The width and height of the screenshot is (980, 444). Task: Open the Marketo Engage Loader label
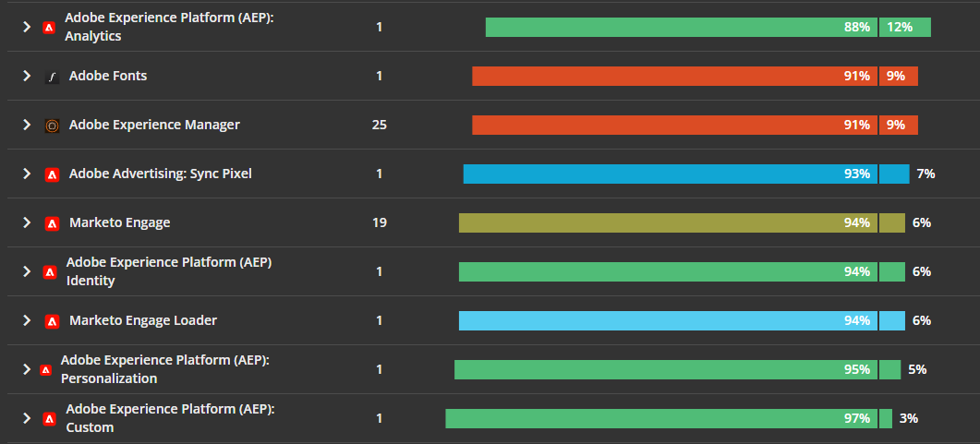coord(143,320)
